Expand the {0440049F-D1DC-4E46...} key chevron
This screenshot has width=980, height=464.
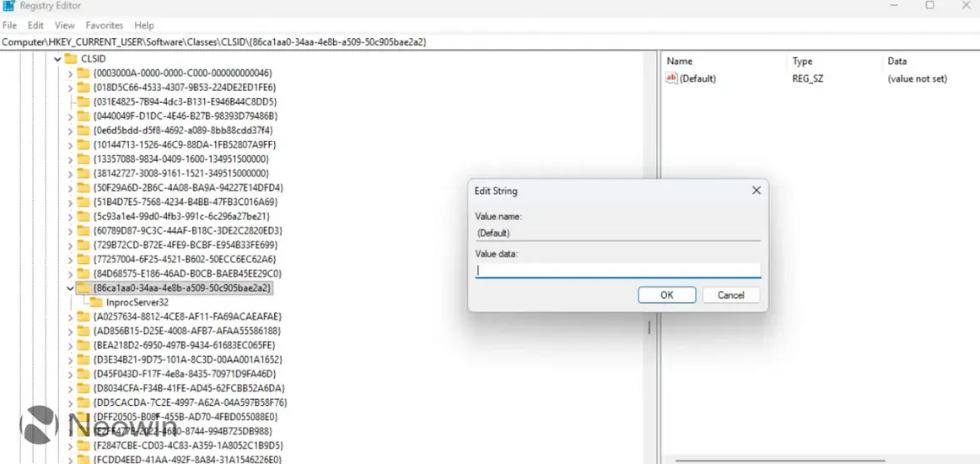tap(70, 116)
